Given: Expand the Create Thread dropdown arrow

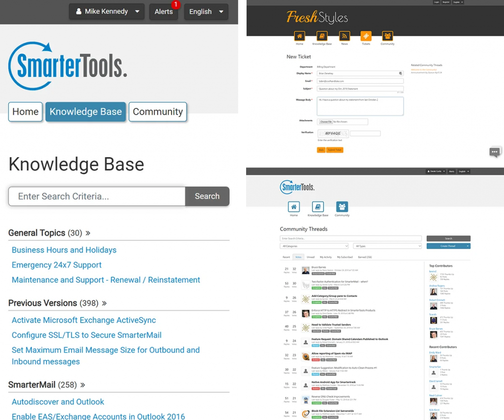Looking at the screenshot, I should pos(468,246).
